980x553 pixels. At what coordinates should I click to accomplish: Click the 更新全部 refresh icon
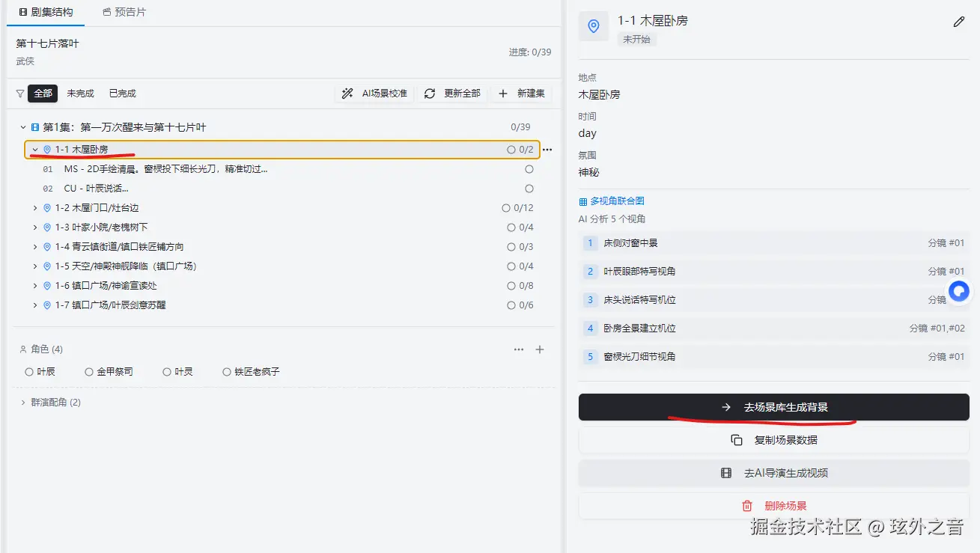tap(429, 93)
